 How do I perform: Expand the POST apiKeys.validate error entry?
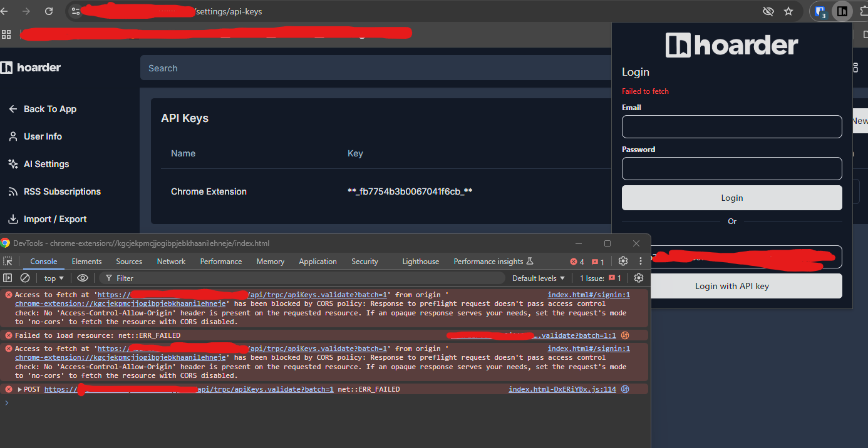[x=19, y=389]
